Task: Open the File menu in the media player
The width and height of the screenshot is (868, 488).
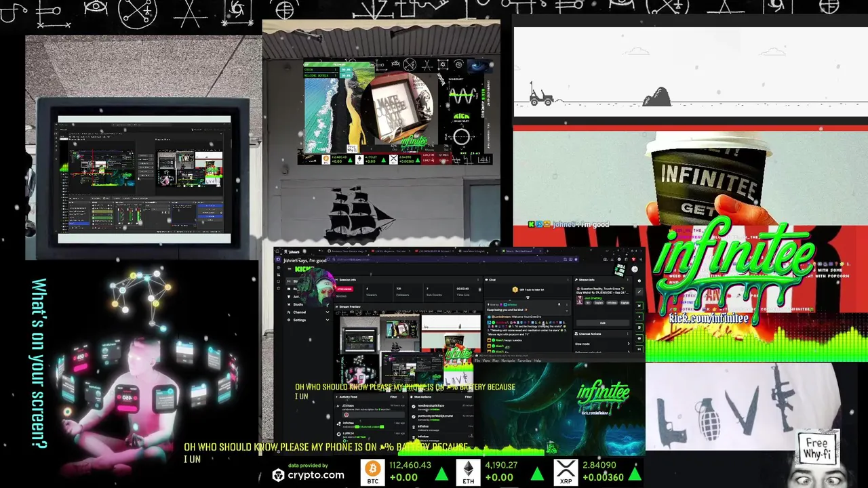Action: point(477,361)
